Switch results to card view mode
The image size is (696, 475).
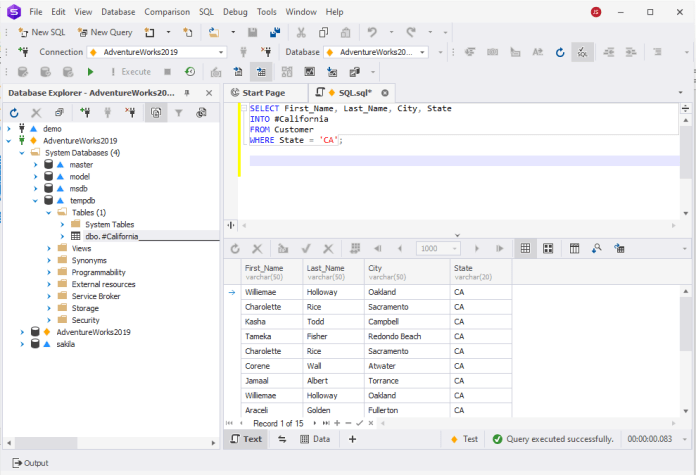(548, 248)
